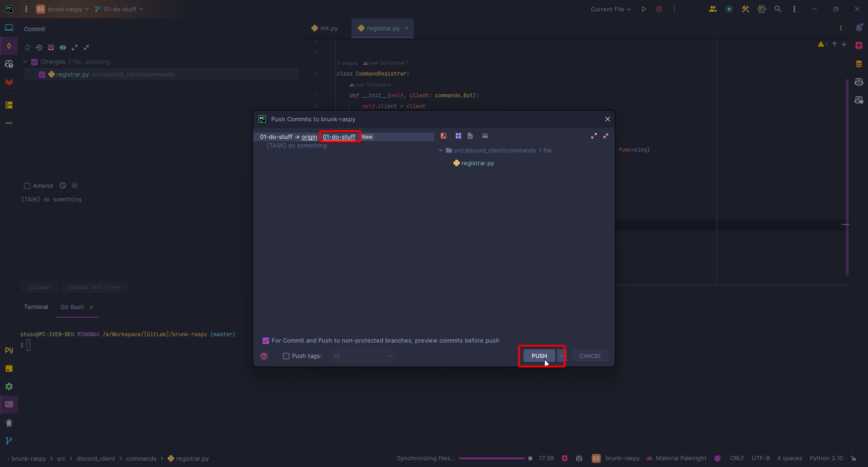Click the help question mark icon
The height and width of the screenshot is (467, 868).
tap(264, 356)
